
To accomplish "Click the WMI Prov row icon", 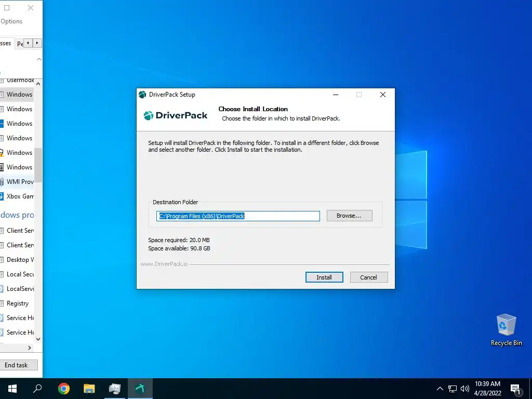I will click(x=2, y=181).
